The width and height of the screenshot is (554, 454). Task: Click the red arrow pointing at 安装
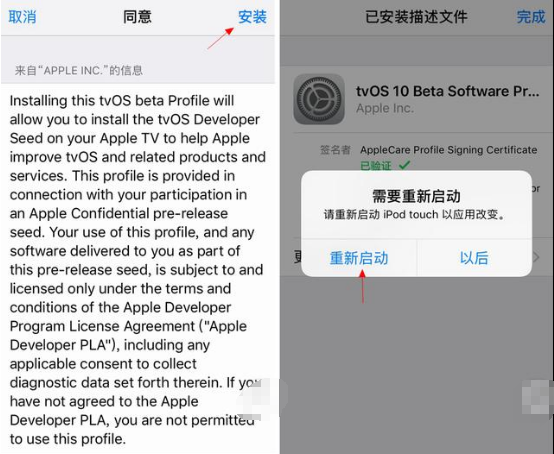point(220,39)
